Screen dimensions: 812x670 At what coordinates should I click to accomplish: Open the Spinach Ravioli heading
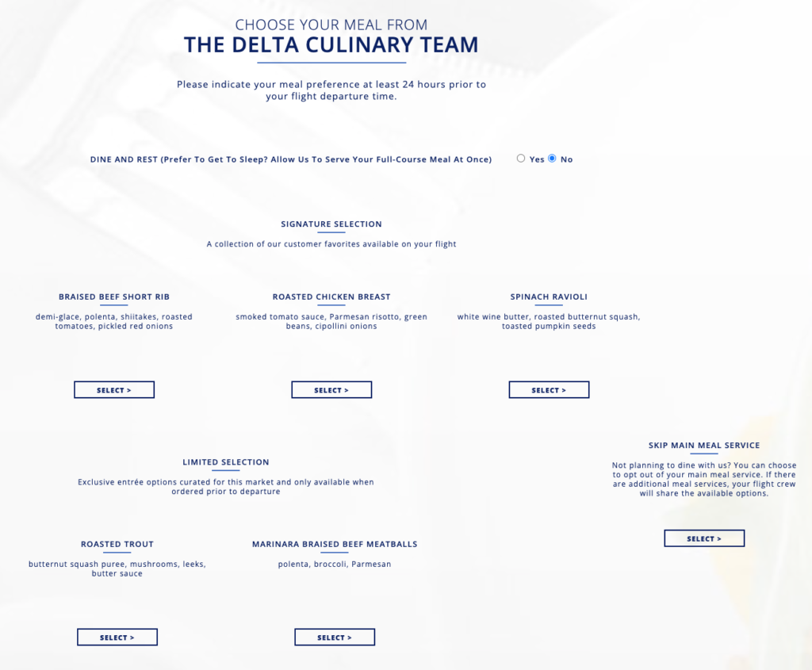[x=549, y=297]
